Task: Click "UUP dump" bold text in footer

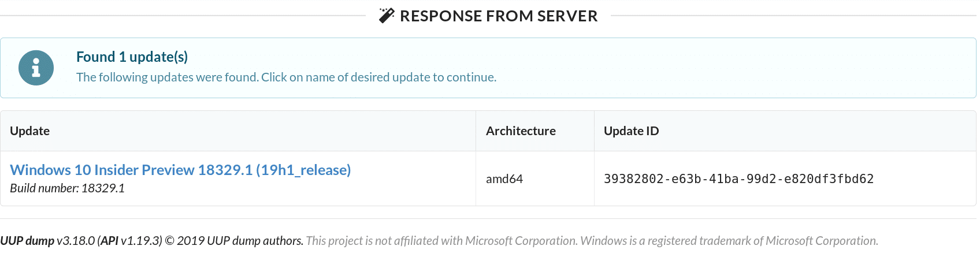Action: (x=27, y=241)
